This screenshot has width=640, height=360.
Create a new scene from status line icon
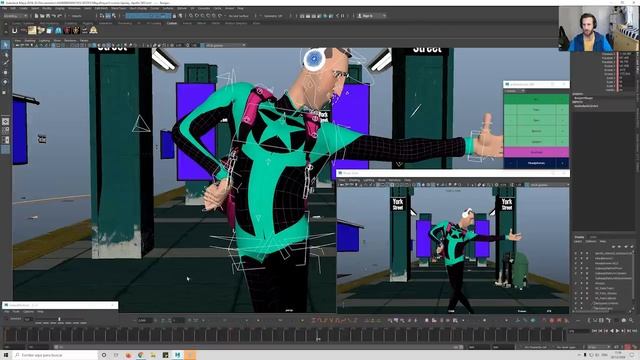[36, 16]
